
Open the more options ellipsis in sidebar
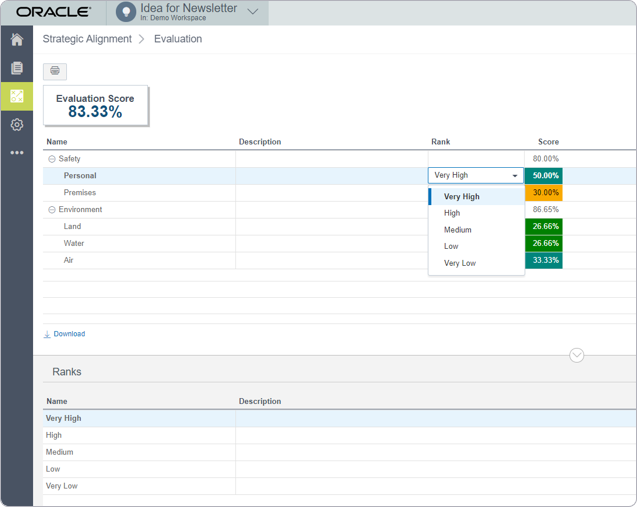click(x=17, y=153)
